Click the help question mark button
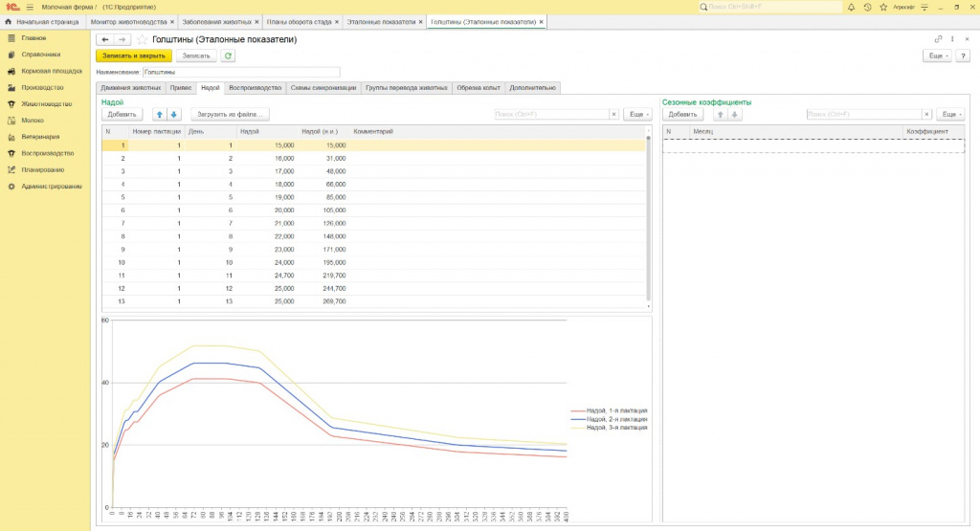Viewport: 980px width, 531px height. pyautogui.click(x=963, y=56)
